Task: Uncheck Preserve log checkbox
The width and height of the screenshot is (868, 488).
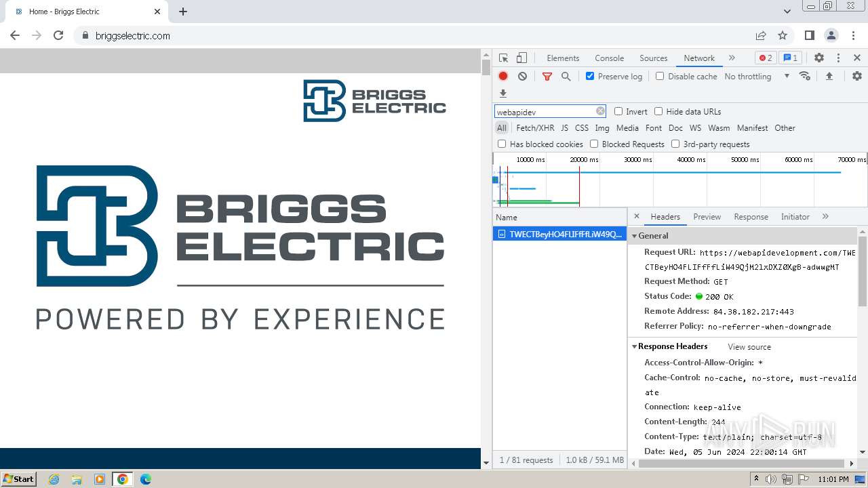Action: click(x=590, y=77)
